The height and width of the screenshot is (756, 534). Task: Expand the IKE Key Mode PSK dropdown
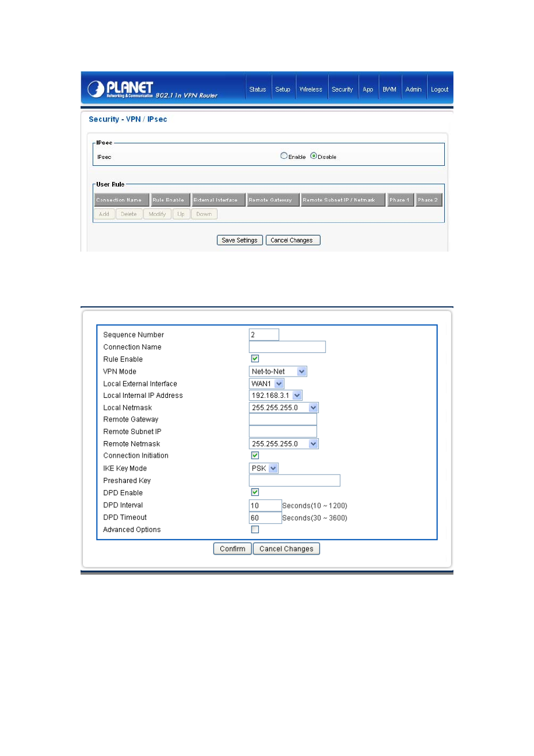(264, 468)
